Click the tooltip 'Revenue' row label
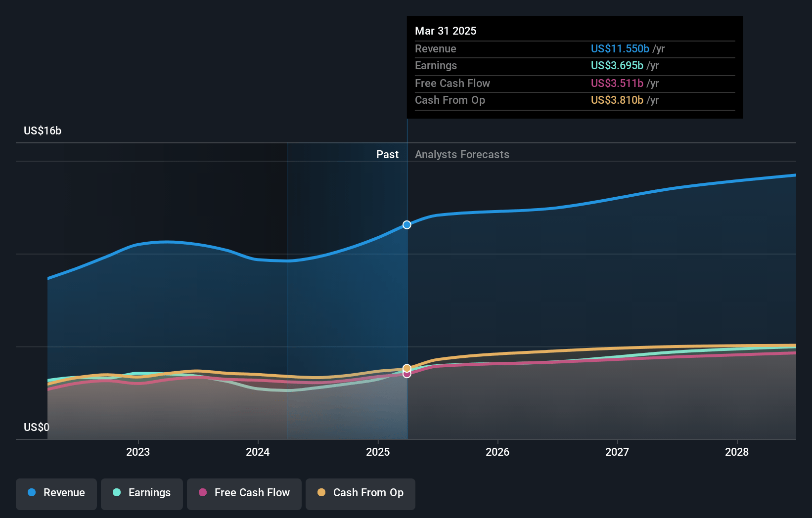The image size is (812, 518). (x=436, y=48)
